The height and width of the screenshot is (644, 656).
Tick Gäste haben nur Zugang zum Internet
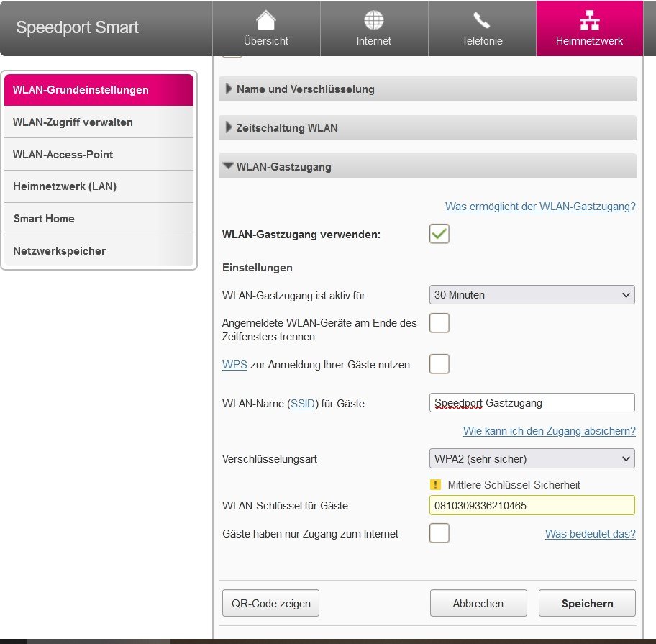439,532
